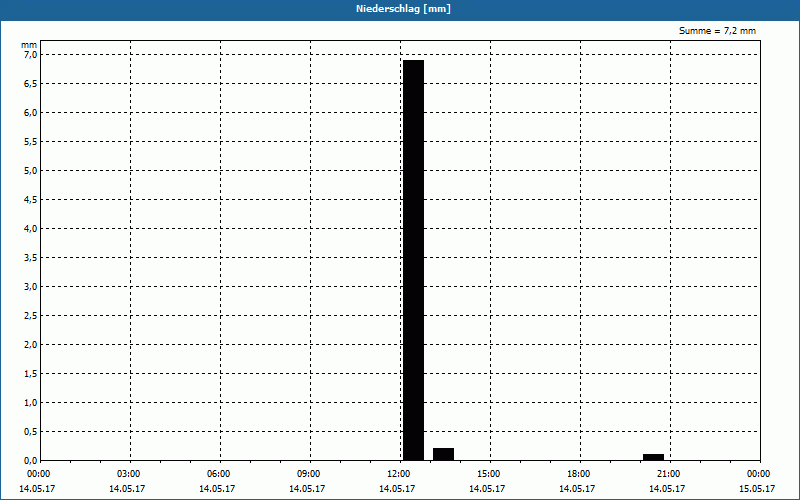
Task: Click the 1,0 y-axis value
Action: (30, 403)
